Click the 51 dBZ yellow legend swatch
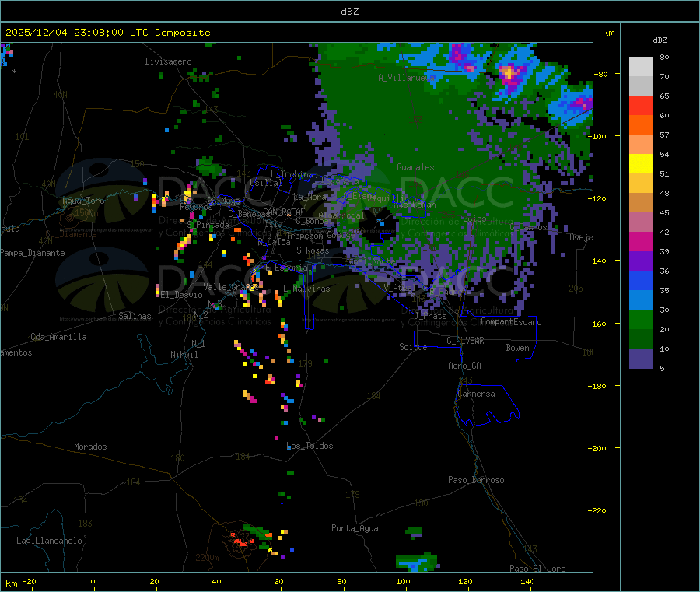The width and height of the screenshot is (700, 592). point(641,164)
